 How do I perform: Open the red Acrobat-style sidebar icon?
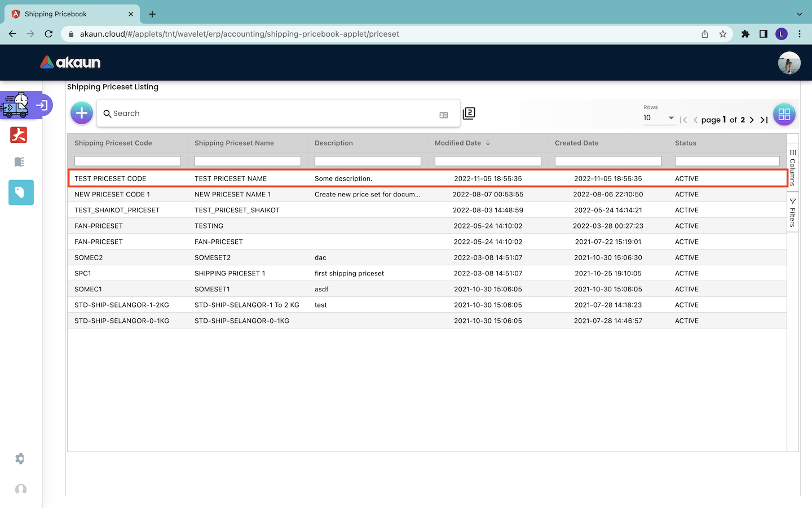pyautogui.click(x=19, y=135)
